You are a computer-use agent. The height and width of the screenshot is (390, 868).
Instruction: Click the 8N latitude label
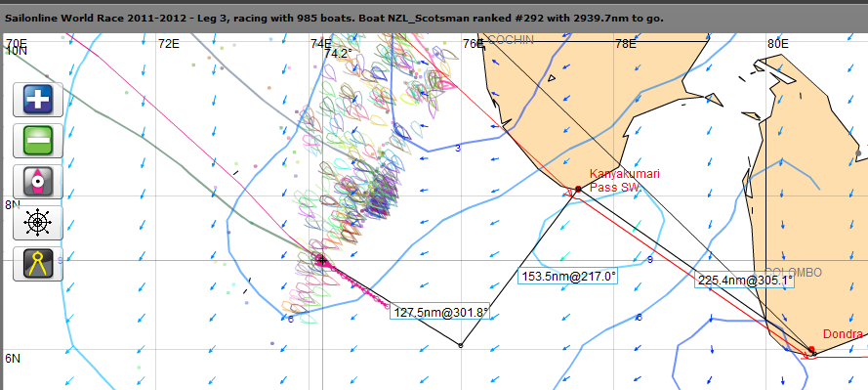click(x=12, y=205)
